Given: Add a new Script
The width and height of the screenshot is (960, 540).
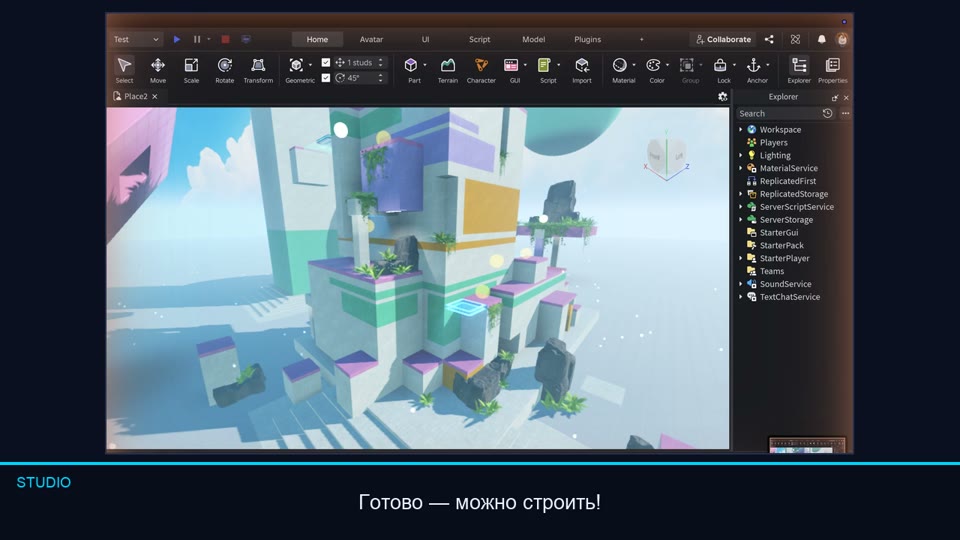Looking at the screenshot, I should point(544,65).
